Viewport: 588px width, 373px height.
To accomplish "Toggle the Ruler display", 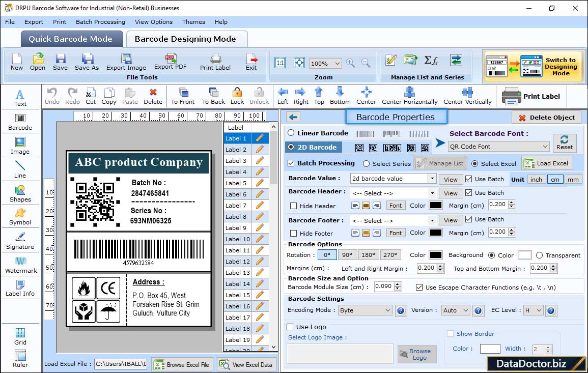I will click(x=20, y=359).
